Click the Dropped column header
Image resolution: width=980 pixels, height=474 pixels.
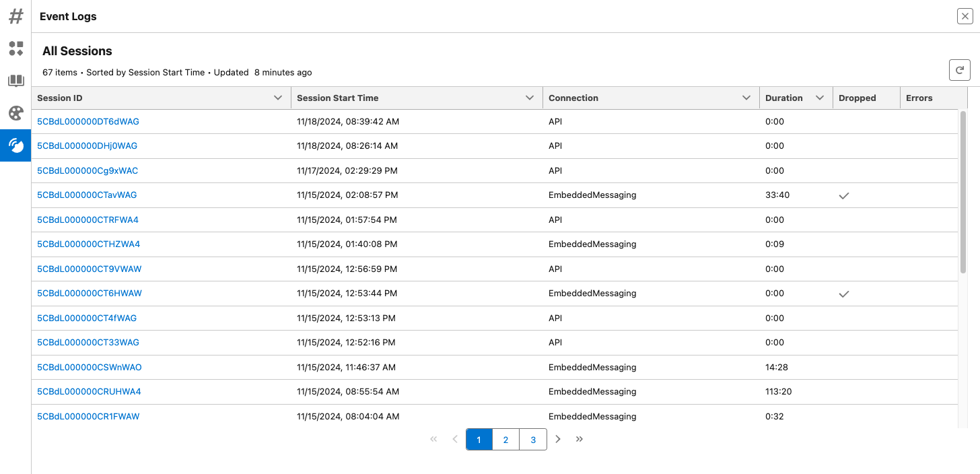[858, 98]
